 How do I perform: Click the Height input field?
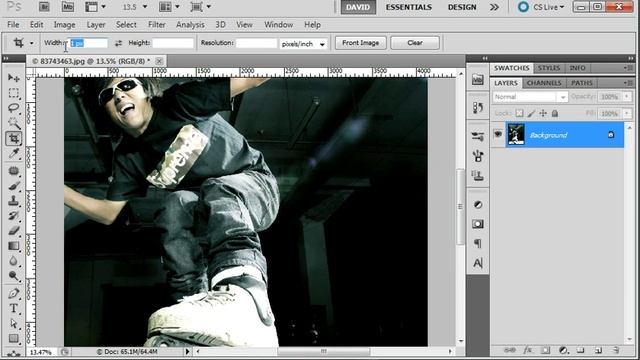point(173,43)
